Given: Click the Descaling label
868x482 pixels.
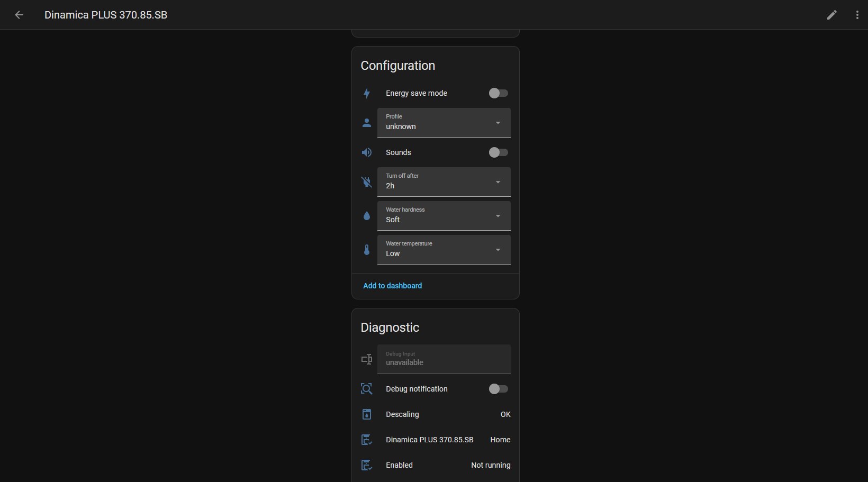Looking at the screenshot, I should pos(402,414).
